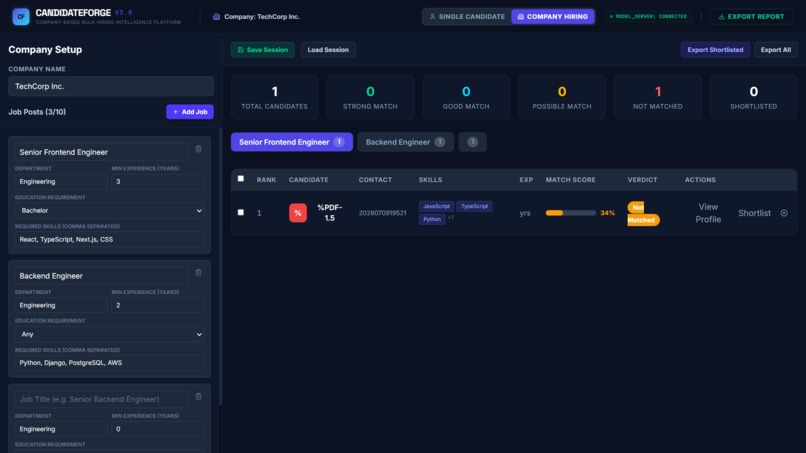
Task: Click the Total Candidates stat card
Action: (274, 97)
